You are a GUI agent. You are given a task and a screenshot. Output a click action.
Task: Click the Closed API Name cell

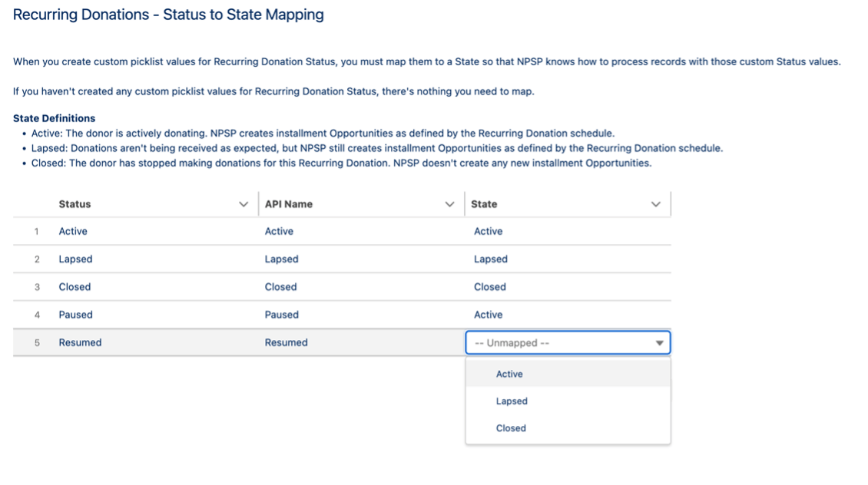click(280, 287)
